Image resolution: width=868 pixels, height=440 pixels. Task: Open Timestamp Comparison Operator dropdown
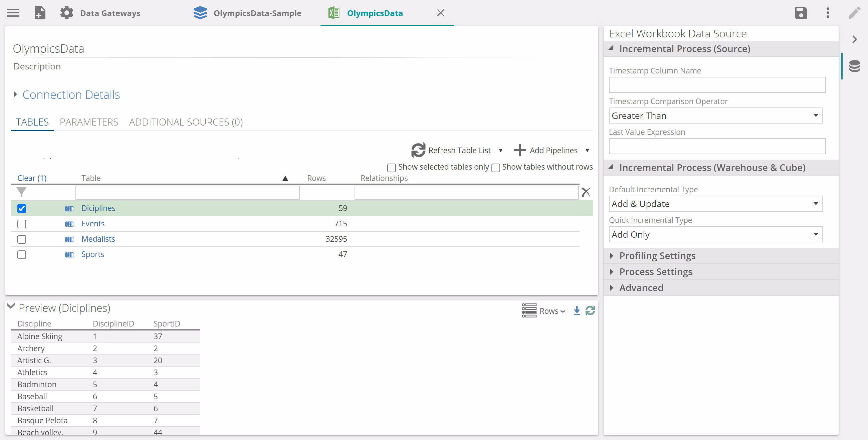coord(715,116)
